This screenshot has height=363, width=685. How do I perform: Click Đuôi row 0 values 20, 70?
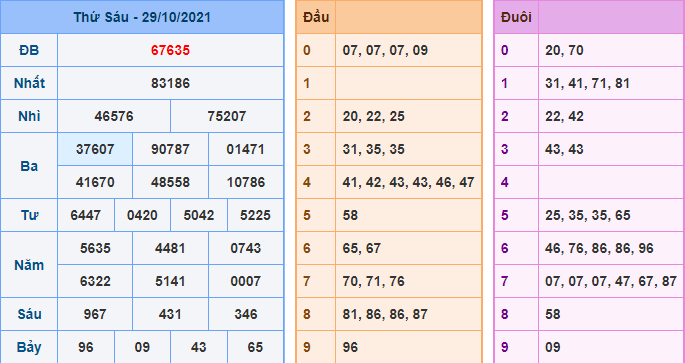point(564,51)
